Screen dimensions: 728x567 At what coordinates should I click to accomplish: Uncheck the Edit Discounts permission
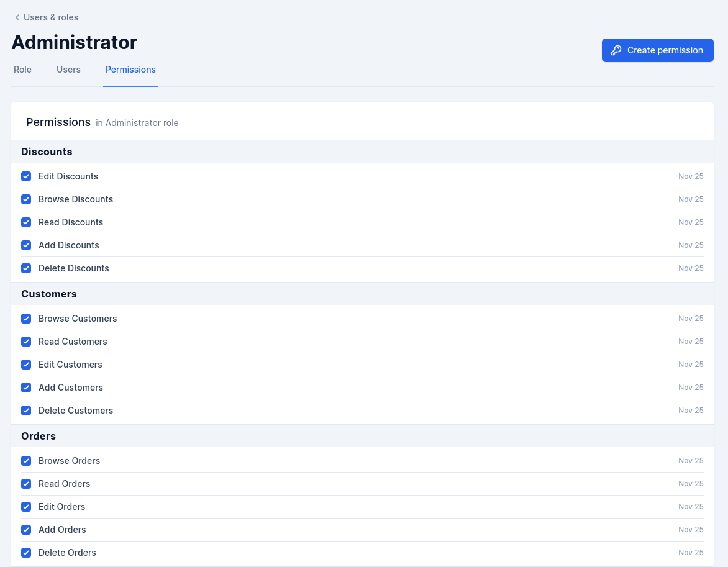[26, 176]
